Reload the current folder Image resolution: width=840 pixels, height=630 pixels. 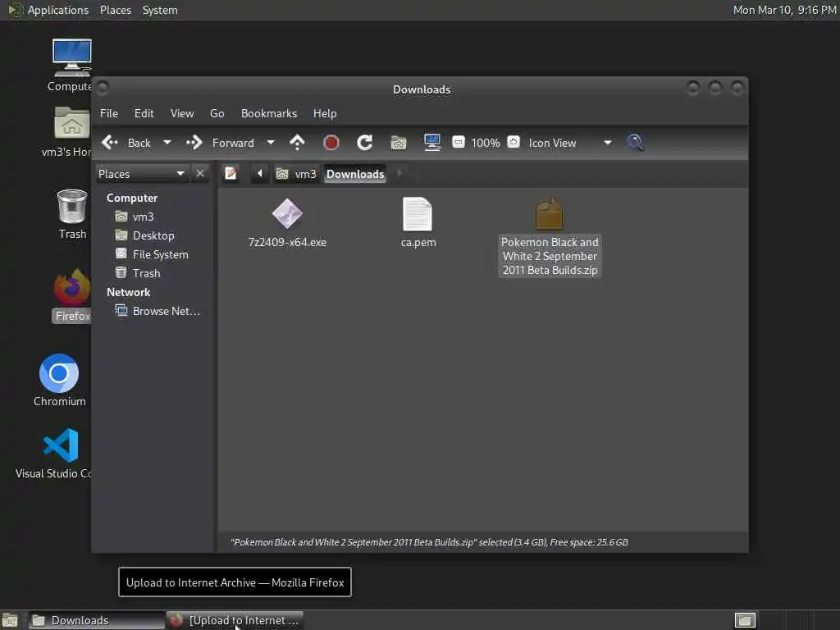click(x=365, y=143)
